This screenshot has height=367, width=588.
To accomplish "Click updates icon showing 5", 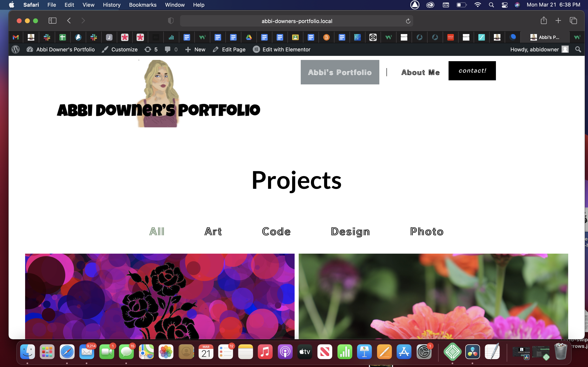I will point(151,50).
